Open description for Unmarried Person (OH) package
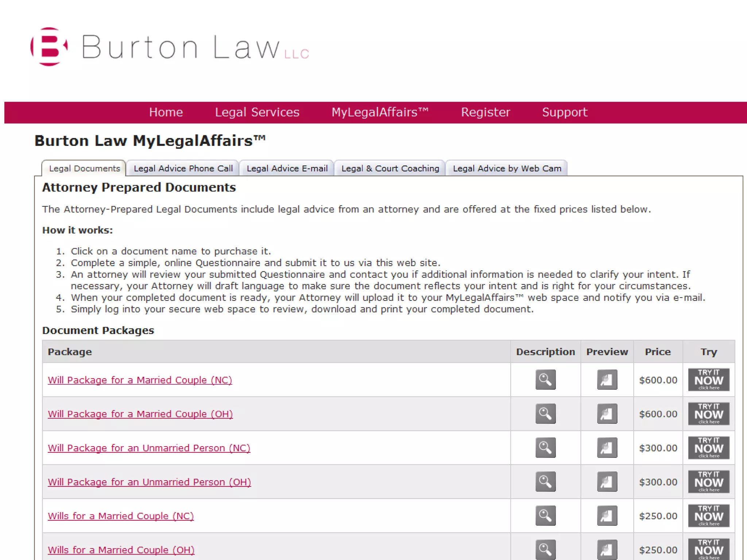 click(x=545, y=482)
